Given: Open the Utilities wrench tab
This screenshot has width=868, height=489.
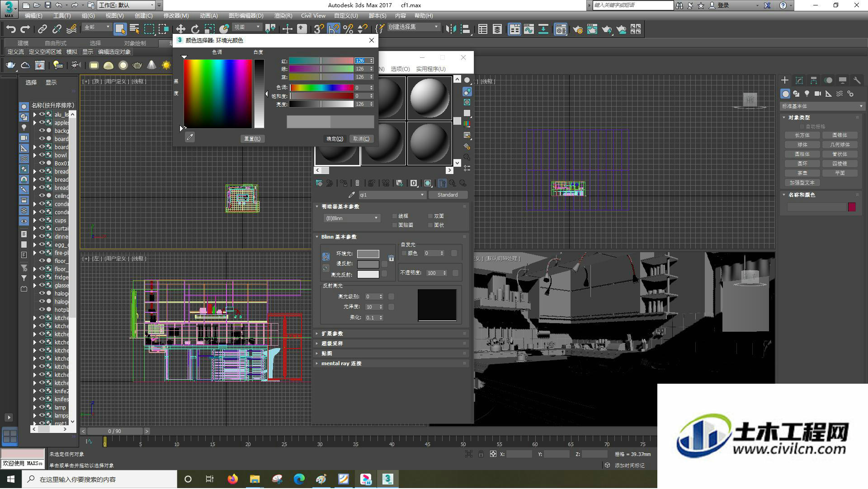Looking at the screenshot, I should click(x=857, y=80).
